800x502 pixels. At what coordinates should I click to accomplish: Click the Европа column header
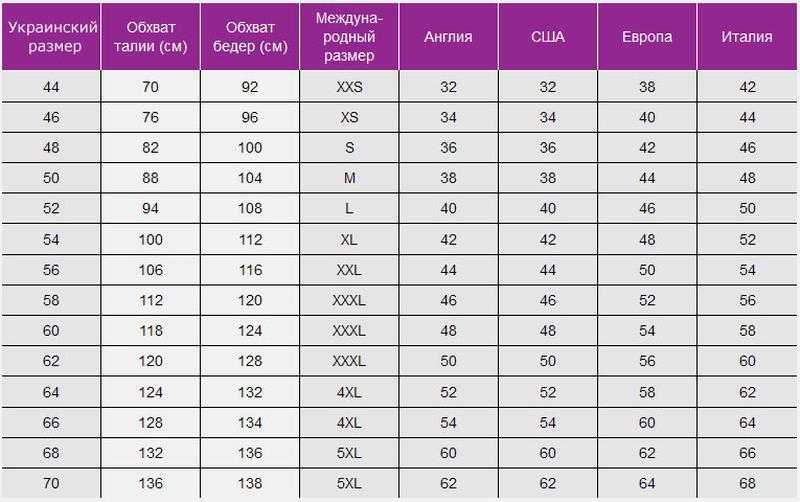point(648,37)
